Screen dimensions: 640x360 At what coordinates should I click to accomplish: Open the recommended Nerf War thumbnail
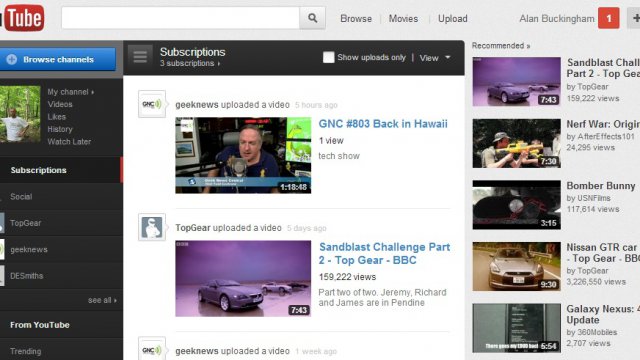pyautogui.click(x=516, y=143)
